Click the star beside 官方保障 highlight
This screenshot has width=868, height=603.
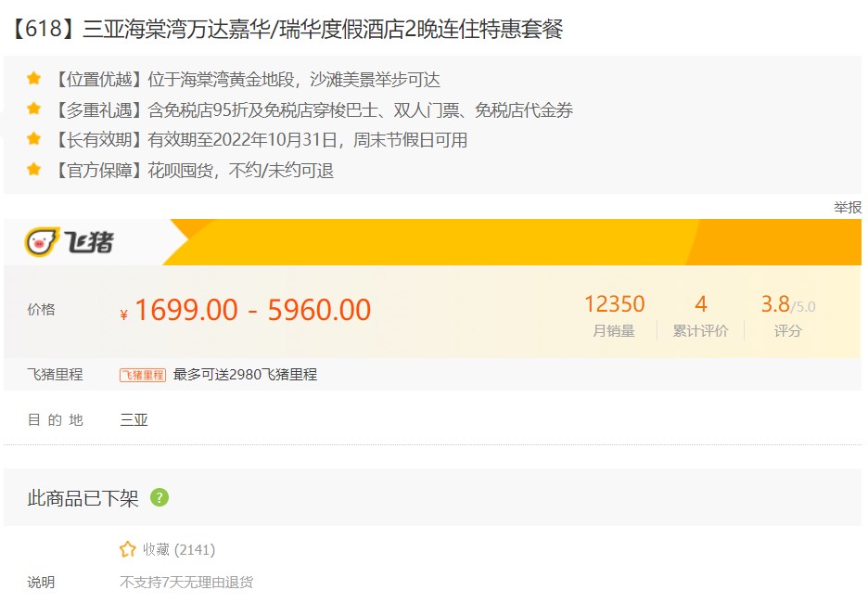point(33,169)
